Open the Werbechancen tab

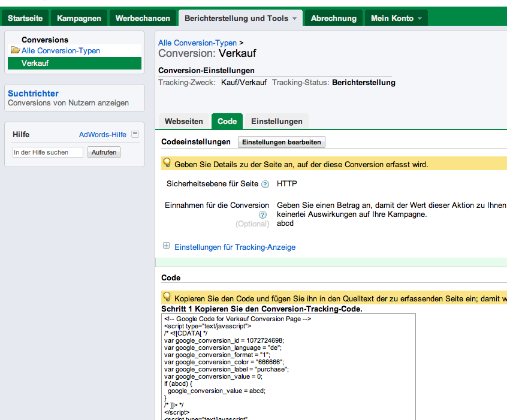click(143, 18)
